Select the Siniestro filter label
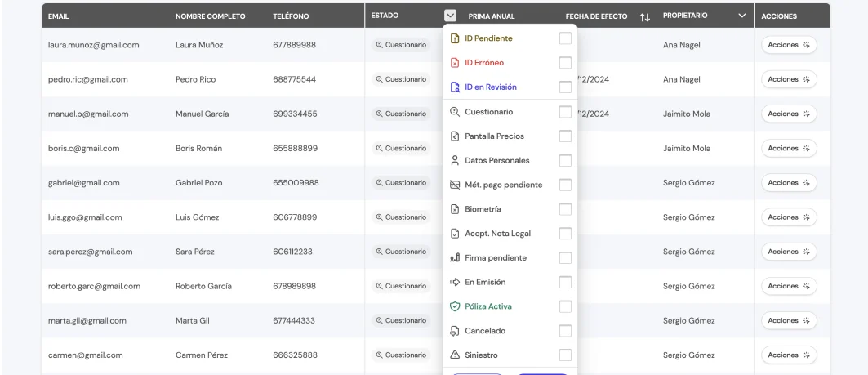This screenshot has height=375, width=868. [481, 355]
